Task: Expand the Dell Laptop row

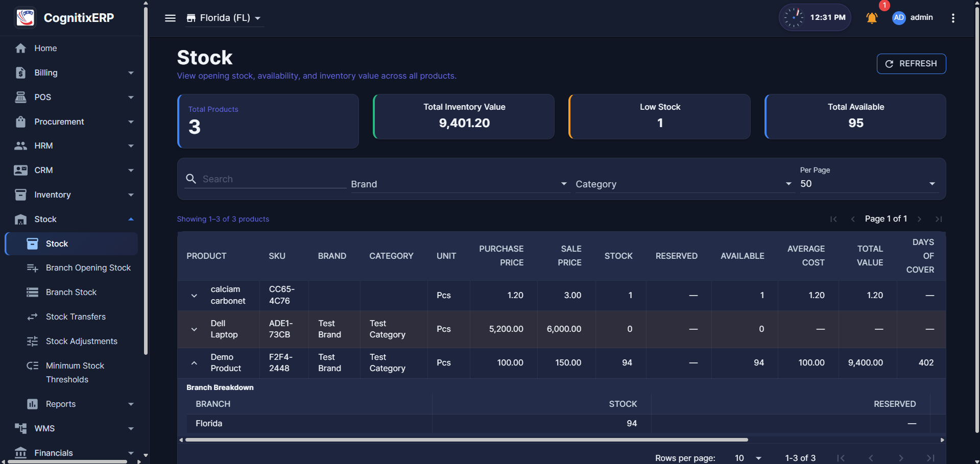Action: (x=194, y=329)
